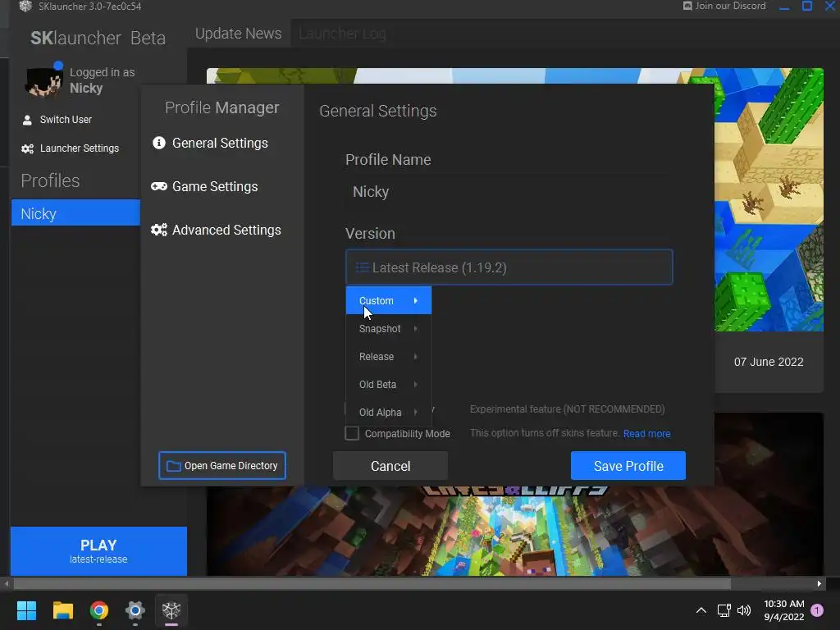Viewport: 840px width, 630px height.
Task: Click the gears icon beside Launcher Settings
Action: 27,148
